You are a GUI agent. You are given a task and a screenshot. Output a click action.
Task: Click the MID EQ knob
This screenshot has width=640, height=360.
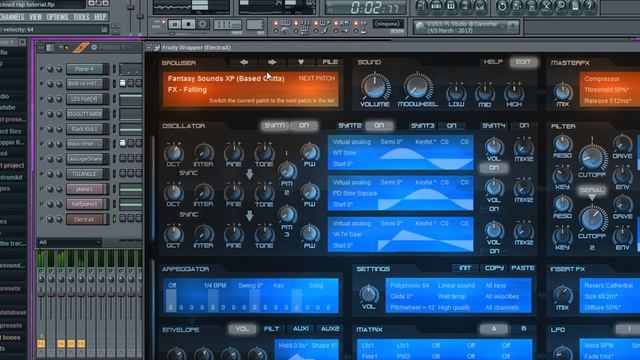point(484,92)
